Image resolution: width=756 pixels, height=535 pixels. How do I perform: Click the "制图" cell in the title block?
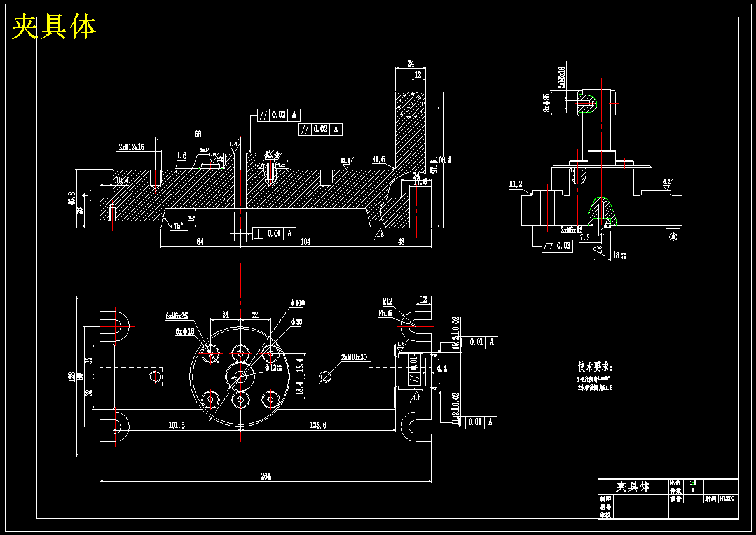[605, 499]
